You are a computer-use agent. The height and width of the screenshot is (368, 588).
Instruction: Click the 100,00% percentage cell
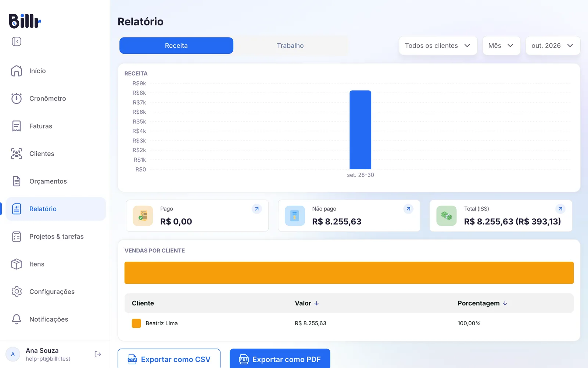click(x=469, y=323)
